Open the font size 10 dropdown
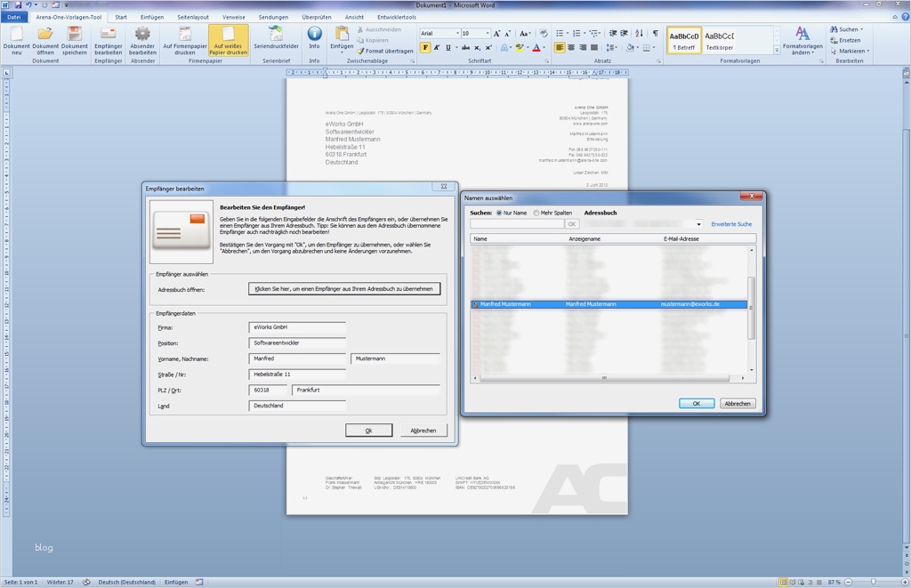Image resolution: width=911 pixels, height=588 pixels. tap(487, 34)
